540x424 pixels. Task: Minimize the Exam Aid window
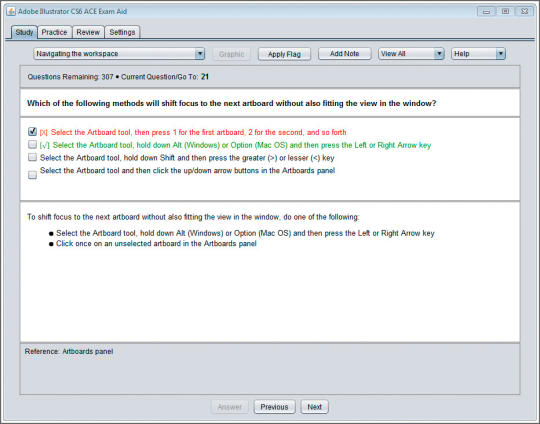[x=486, y=11]
